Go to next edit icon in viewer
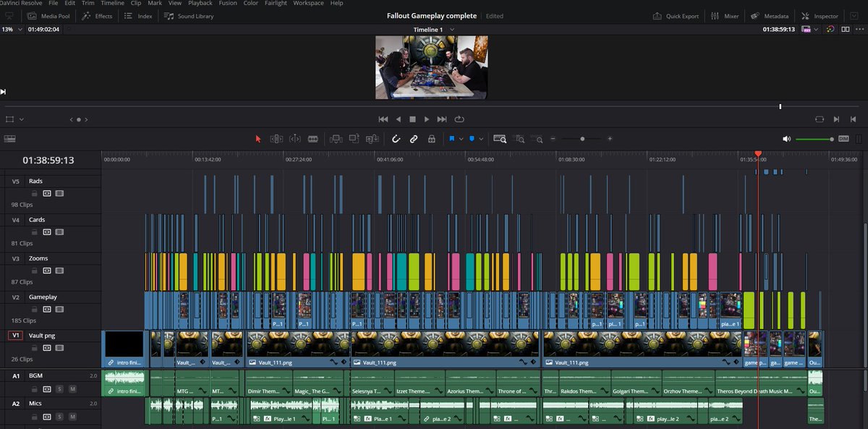The height and width of the screenshot is (429, 868). (x=836, y=119)
